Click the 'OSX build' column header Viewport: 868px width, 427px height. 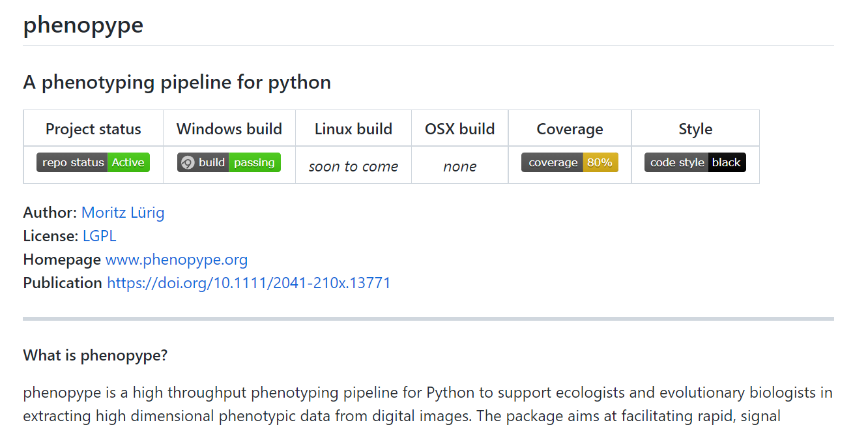[459, 129]
